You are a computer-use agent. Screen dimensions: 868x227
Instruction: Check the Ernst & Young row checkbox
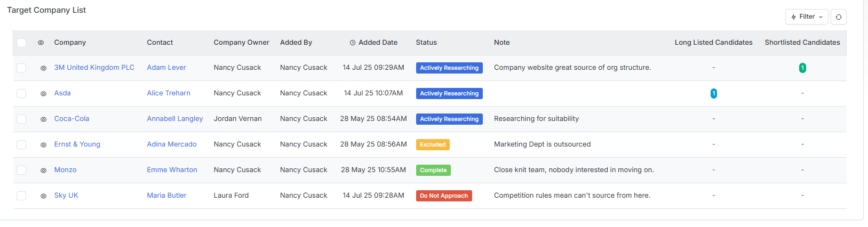21,145
